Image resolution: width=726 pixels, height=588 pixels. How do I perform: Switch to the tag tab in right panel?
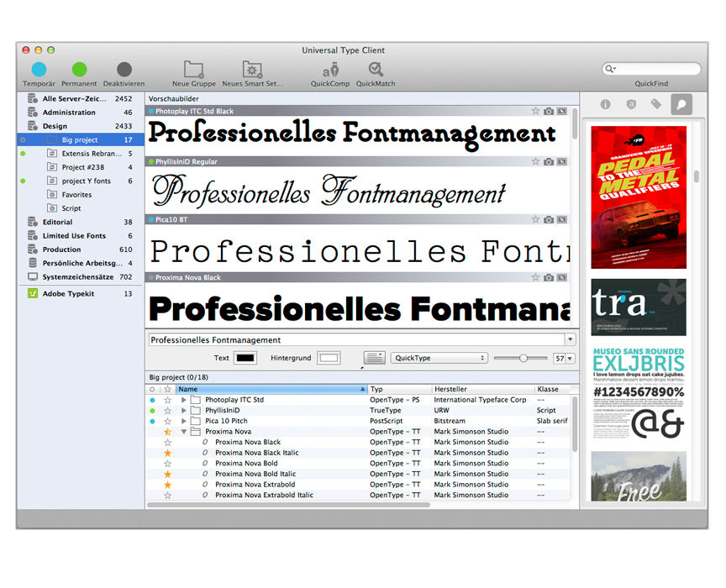coord(655,105)
